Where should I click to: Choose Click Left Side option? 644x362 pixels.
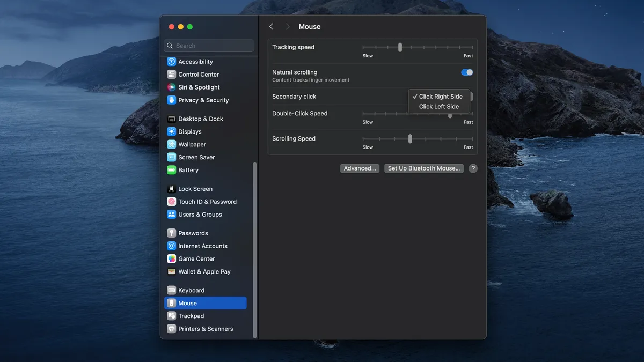[438, 107]
